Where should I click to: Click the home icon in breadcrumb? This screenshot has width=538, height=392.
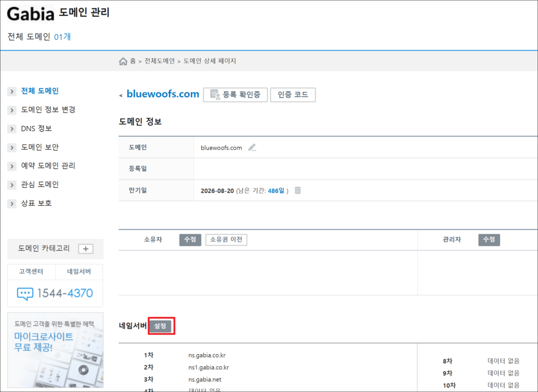click(x=123, y=61)
